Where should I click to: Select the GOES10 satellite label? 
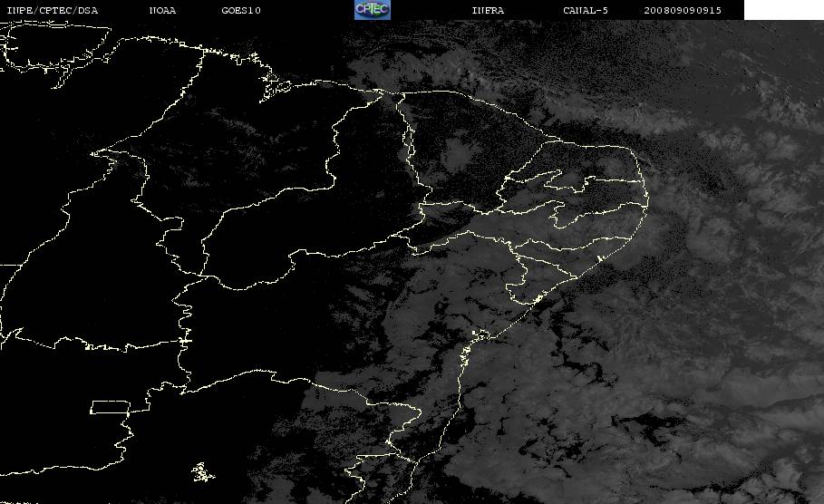pyautogui.click(x=241, y=10)
